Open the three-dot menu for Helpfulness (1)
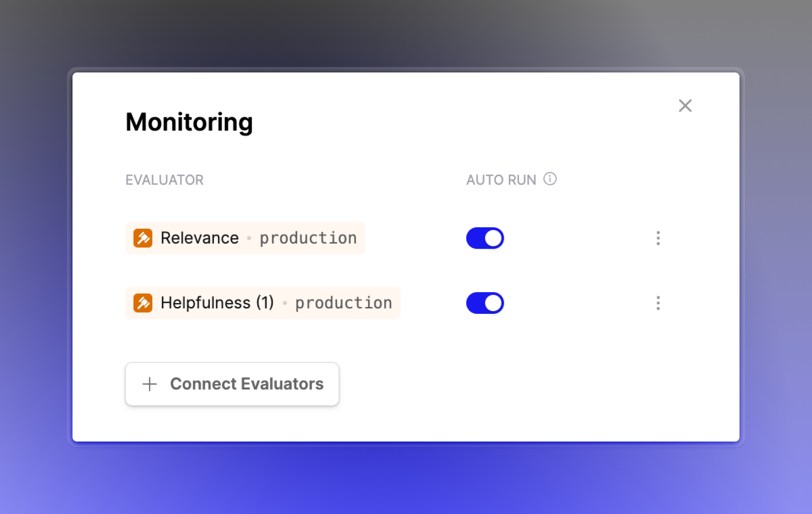The height and width of the screenshot is (514, 812). 658,303
